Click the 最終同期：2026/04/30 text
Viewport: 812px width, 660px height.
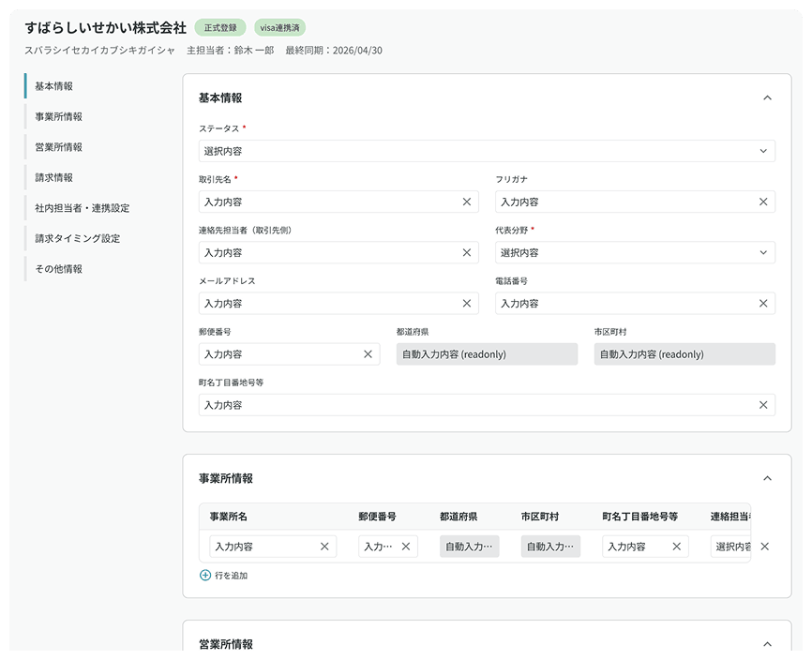pyautogui.click(x=334, y=51)
